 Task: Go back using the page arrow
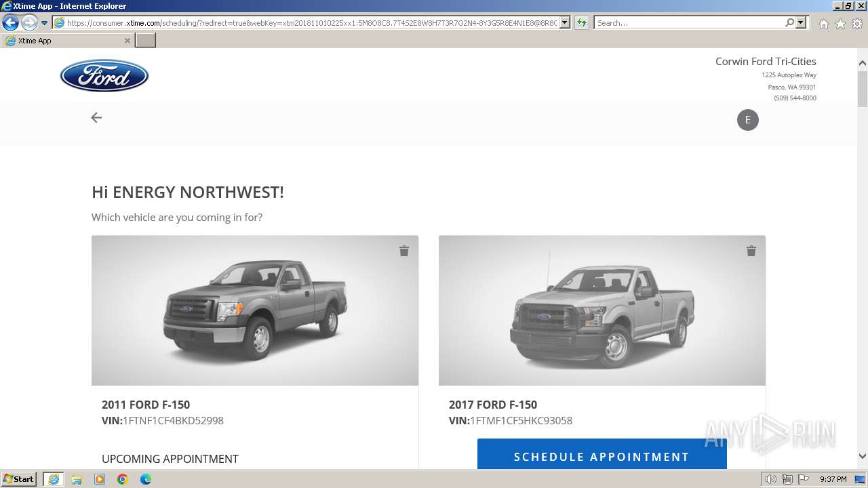point(96,118)
